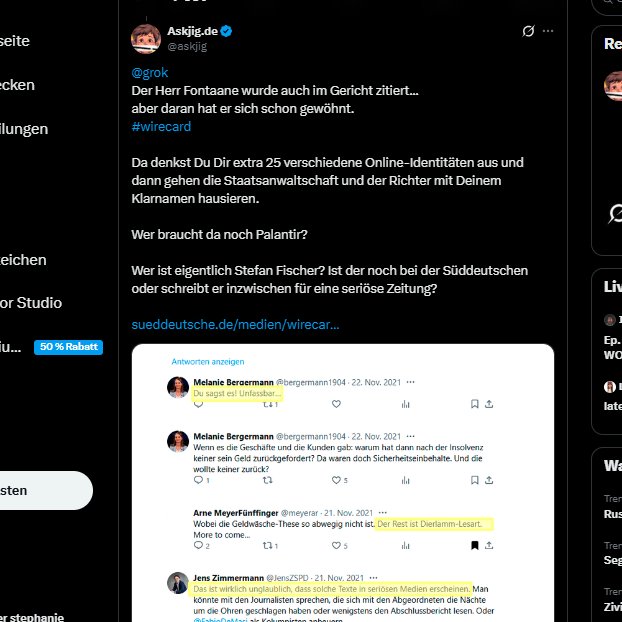The width and height of the screenshot is (622, 622).
Task: Like Melanie Bergermann's 'Du sagst es' reply
Action: pyautogui.click(x=336, y=404)
